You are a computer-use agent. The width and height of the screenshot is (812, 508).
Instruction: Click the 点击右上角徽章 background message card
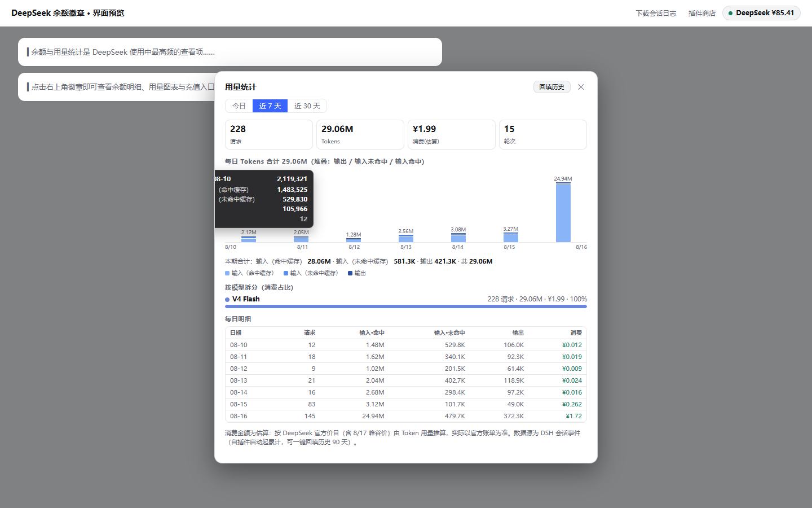116,87
